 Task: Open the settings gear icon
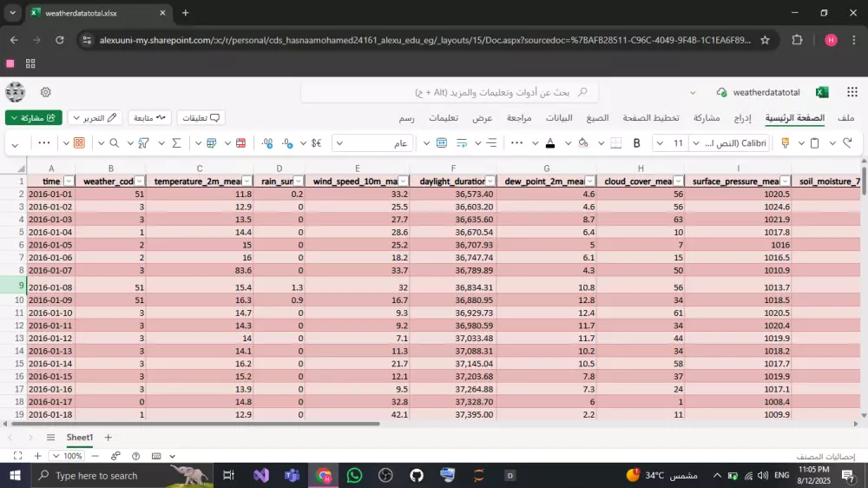[x=46, y=92]
